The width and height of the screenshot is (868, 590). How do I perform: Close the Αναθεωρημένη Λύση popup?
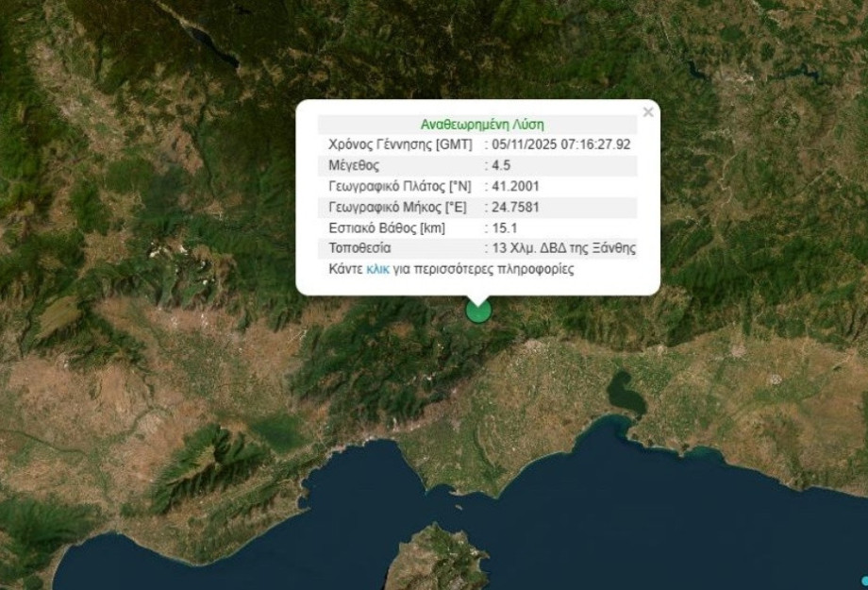pyautogui.click(x=648, y=110)
